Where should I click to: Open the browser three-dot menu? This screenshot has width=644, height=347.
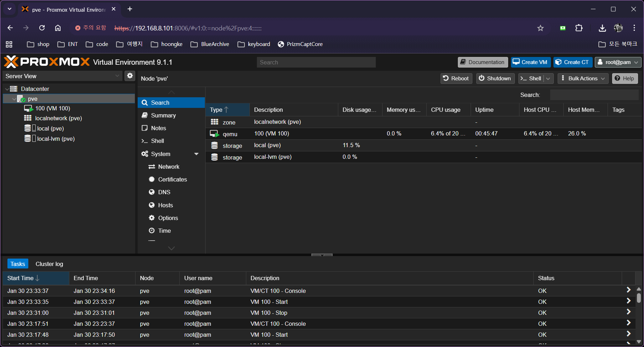pyautogui.click(x=634, y=28)
